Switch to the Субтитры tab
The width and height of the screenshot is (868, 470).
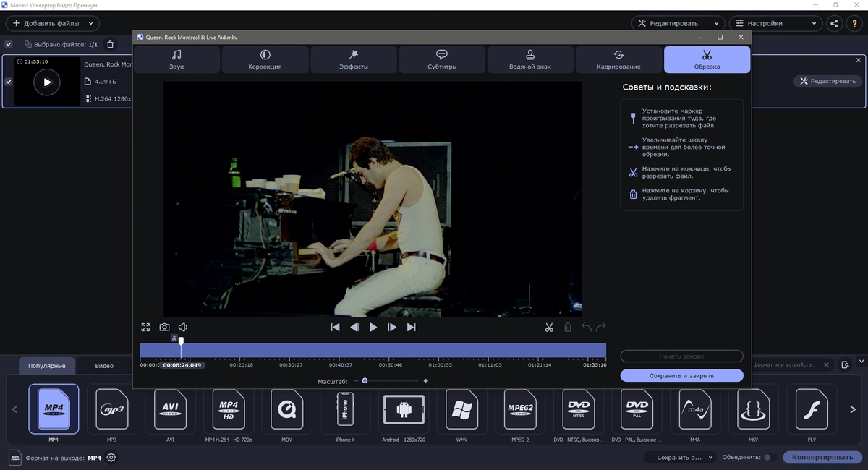pos(442,59)
